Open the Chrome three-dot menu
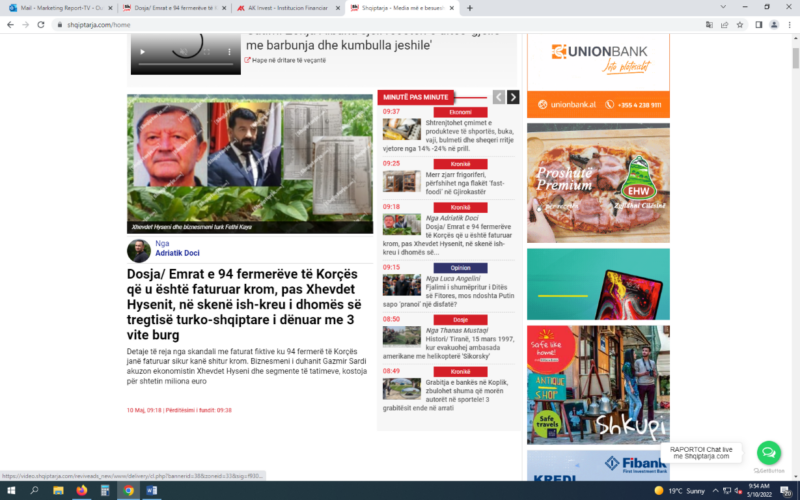 pos(789,24)
